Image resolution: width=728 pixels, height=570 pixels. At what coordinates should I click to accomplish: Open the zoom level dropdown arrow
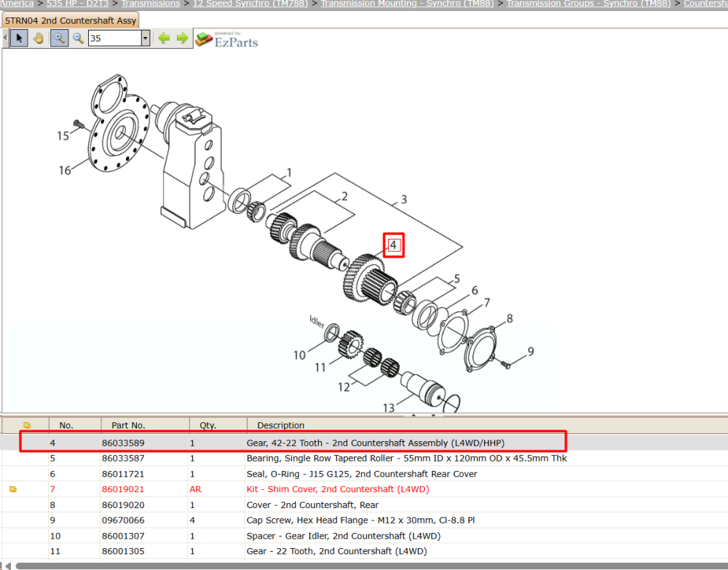point(146,38)
